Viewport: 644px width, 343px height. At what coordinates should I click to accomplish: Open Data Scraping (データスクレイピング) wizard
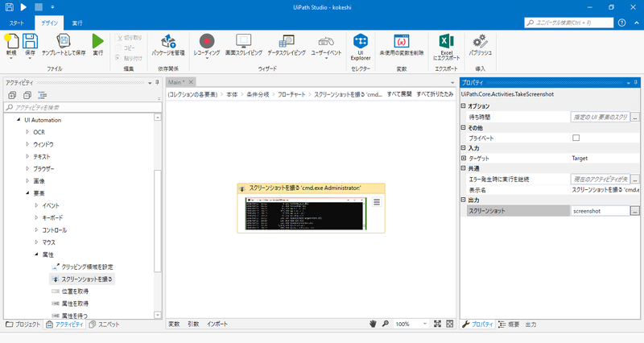pyautogui.click(x=287, y=41)
